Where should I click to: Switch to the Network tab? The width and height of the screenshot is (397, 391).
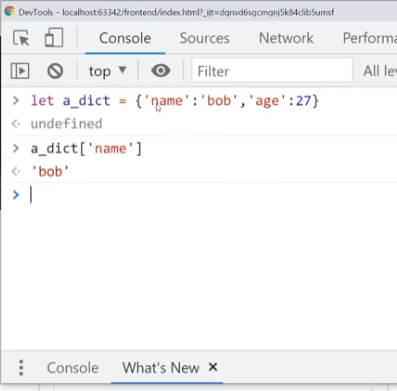pos(286,38)
